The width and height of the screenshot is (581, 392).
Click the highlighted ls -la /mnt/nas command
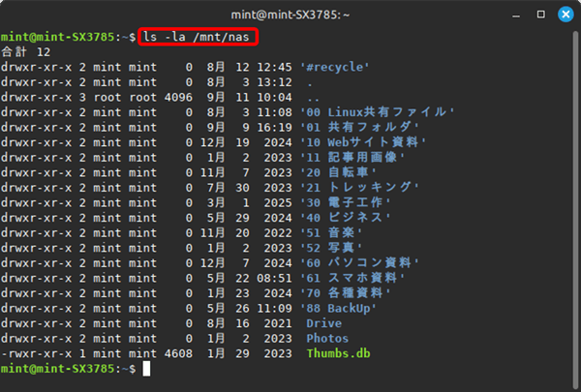199,37
